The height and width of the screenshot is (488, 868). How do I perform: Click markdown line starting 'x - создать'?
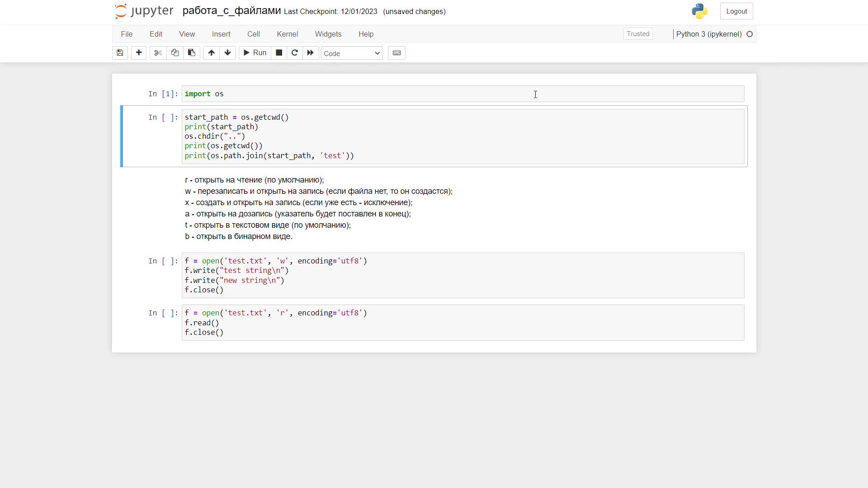pos(299,202)
